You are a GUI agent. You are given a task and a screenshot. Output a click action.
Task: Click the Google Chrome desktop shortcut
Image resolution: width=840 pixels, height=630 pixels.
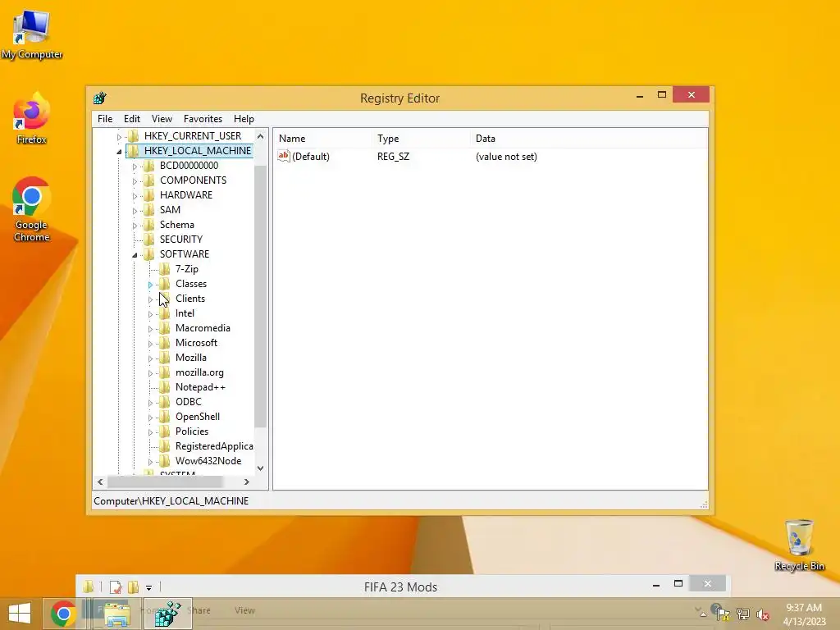pos(31,209)
